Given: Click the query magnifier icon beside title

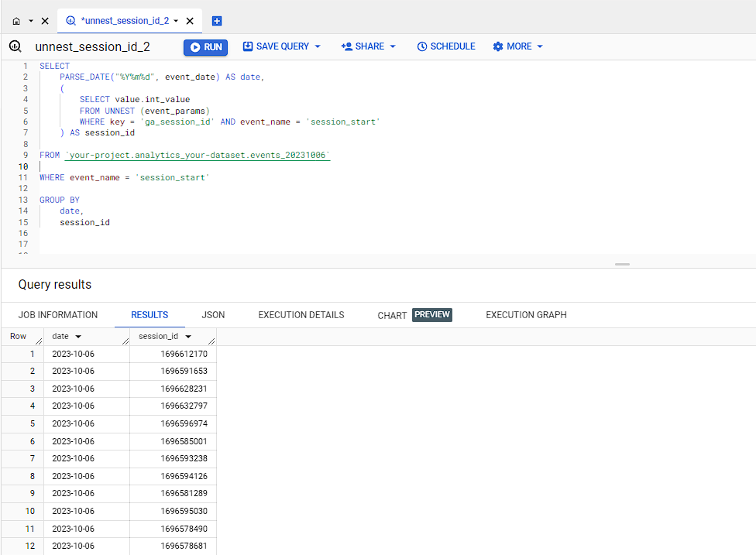Looking at the screenshot, I should [15, 46].
